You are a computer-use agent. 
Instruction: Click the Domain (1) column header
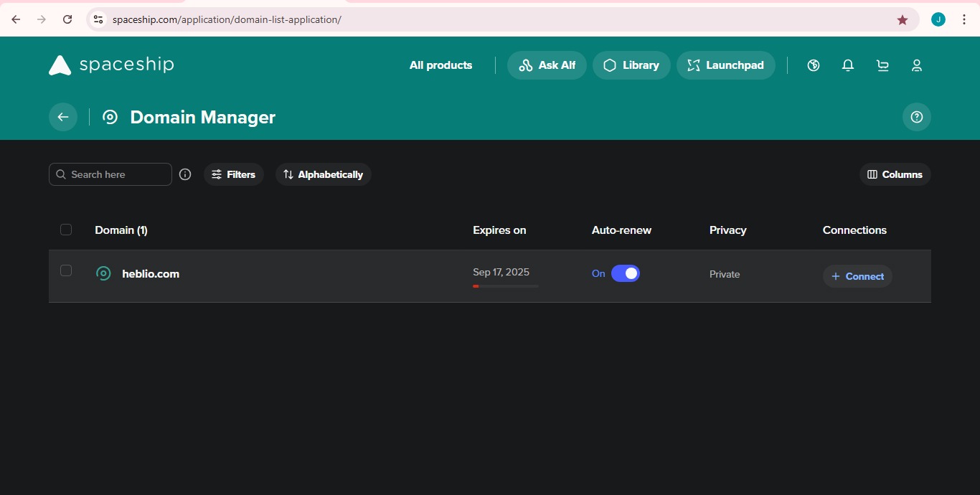(121, 230)
